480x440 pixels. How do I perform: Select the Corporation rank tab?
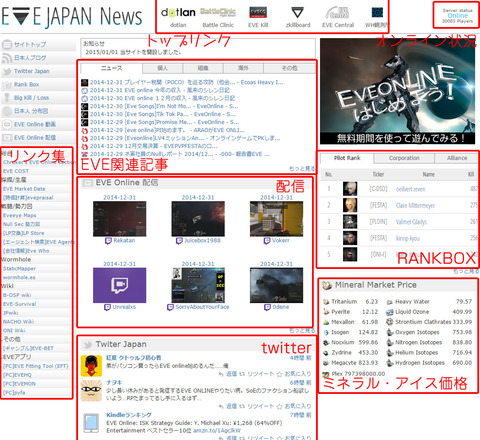point(404,158)
